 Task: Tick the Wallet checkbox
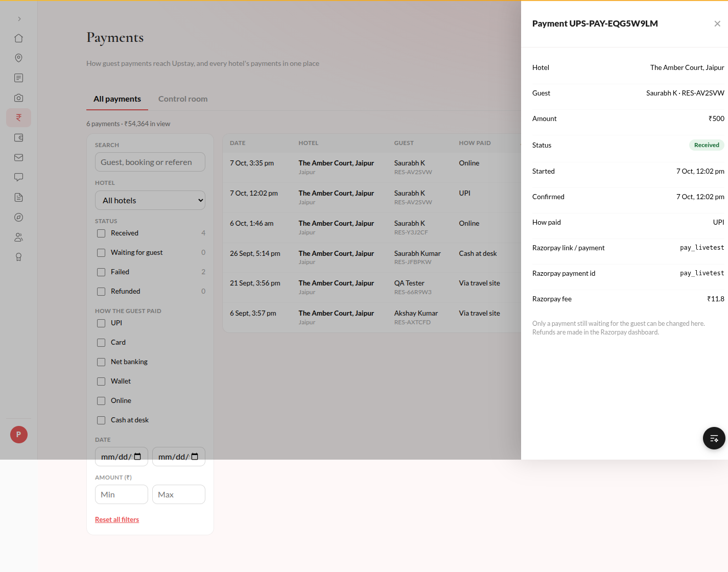(101, 382)
